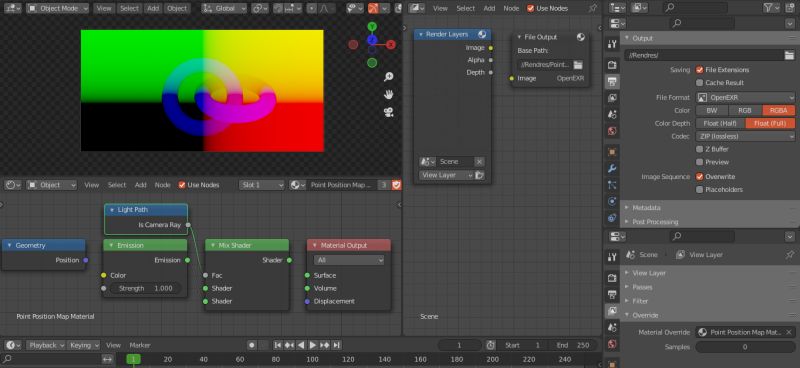Image resolution: width=800 pixels, height=368 pixels.
Task: Open timeline Marker menu
Action: click(x=140, y=345)
